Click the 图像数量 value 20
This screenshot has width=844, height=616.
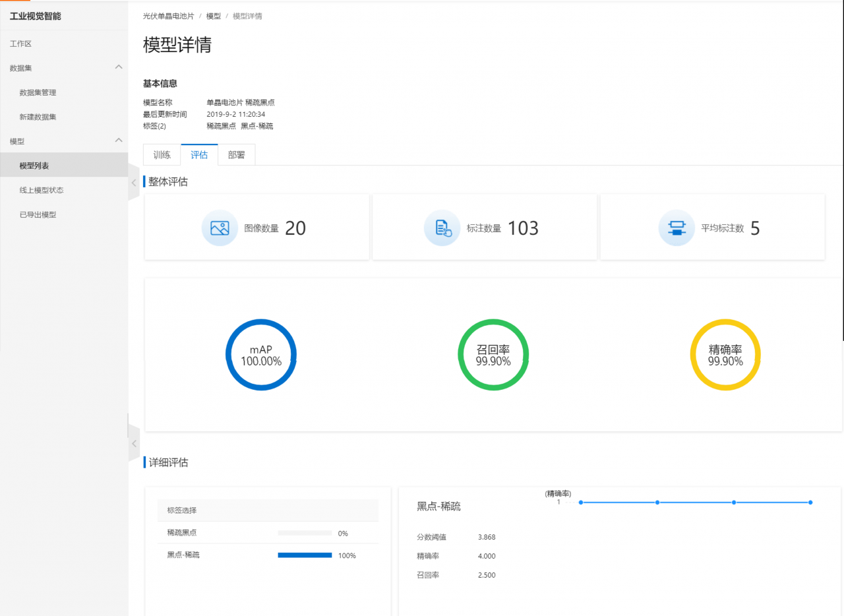[x=295, y=228]
